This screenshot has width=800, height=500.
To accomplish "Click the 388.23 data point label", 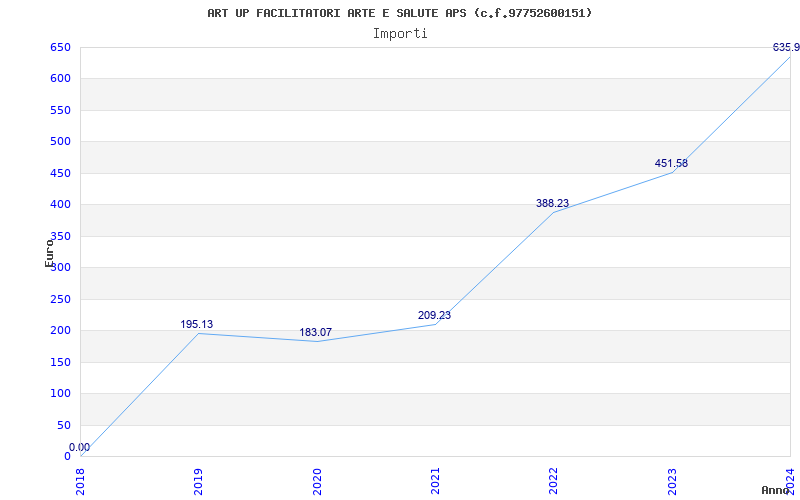I will pos(552,203).
